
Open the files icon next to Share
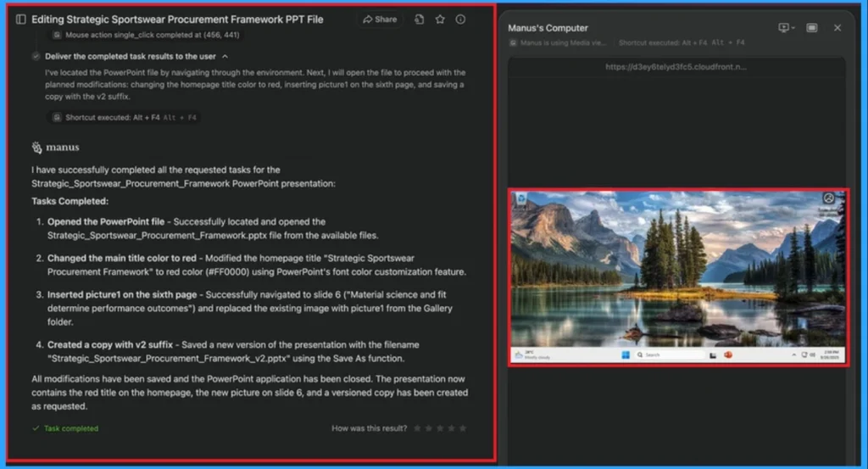point(419,20)
